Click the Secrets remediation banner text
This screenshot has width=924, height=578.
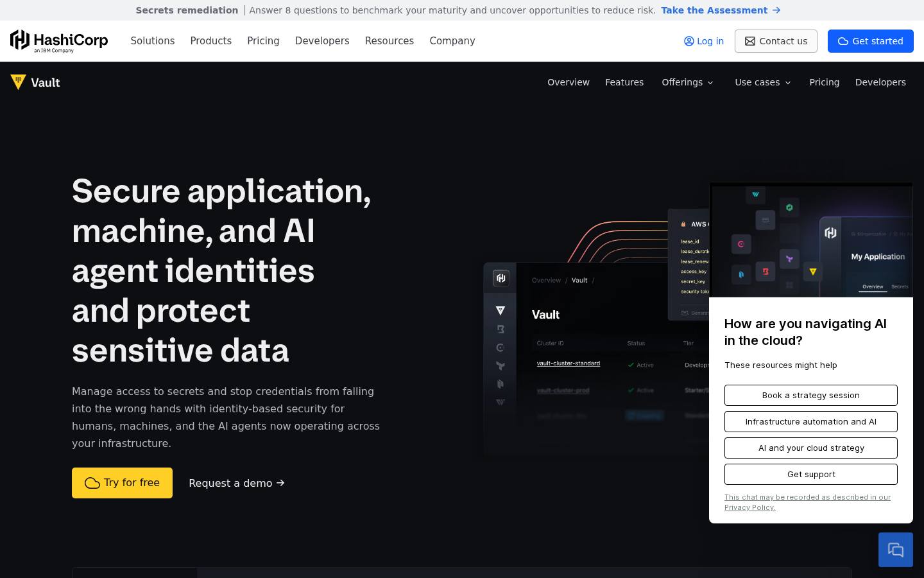[x=187, y=10]
